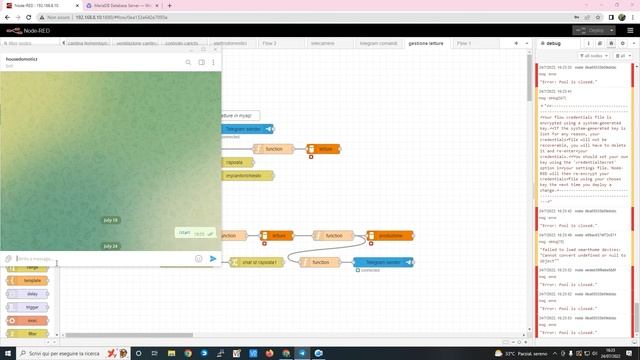Click the canvas horizontal scrollbar
The image size is (640, 360).
click(129, 335)
